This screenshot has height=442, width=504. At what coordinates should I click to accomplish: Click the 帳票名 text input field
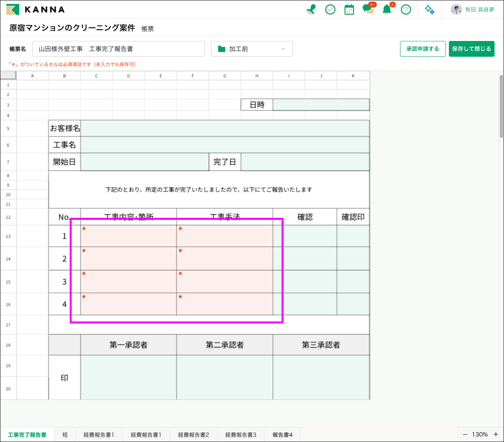click(118, 49)
